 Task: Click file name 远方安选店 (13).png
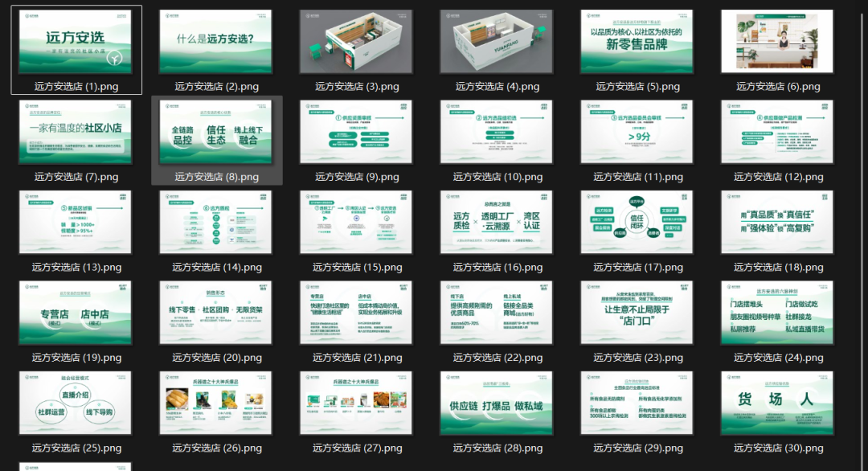click(76, 268)
